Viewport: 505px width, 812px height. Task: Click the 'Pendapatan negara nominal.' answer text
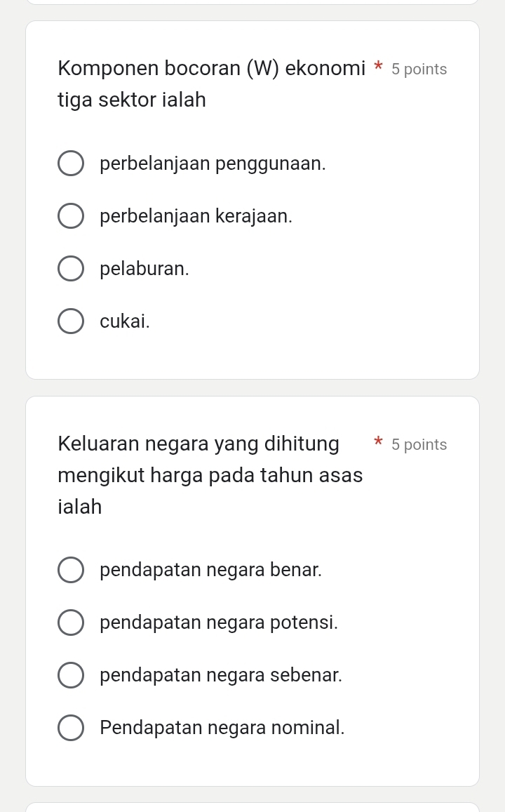[222, 728]
